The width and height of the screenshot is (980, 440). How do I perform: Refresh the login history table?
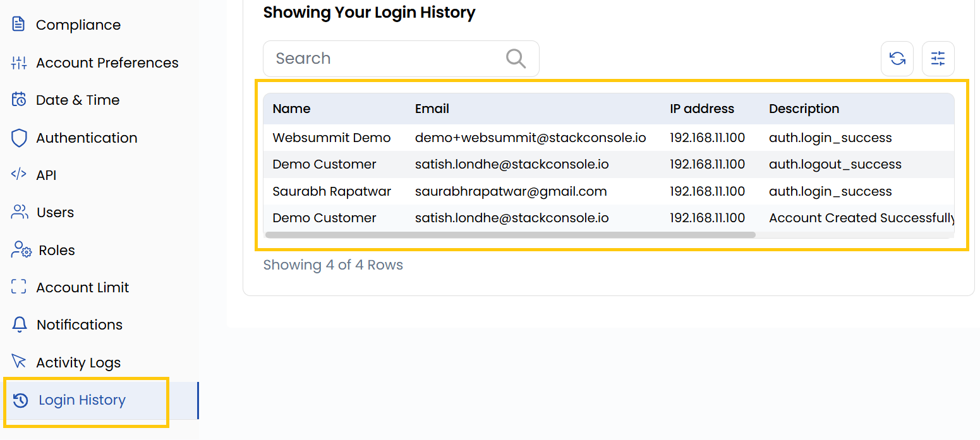[897, 58]
